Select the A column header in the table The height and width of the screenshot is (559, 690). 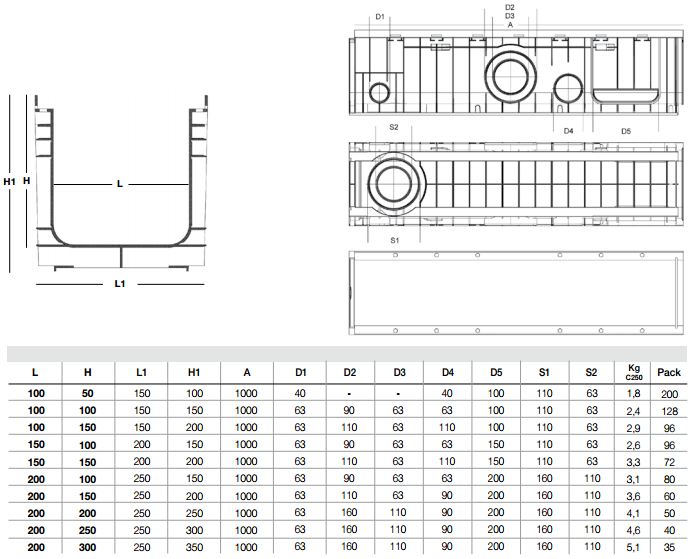(x=247, y=372)
